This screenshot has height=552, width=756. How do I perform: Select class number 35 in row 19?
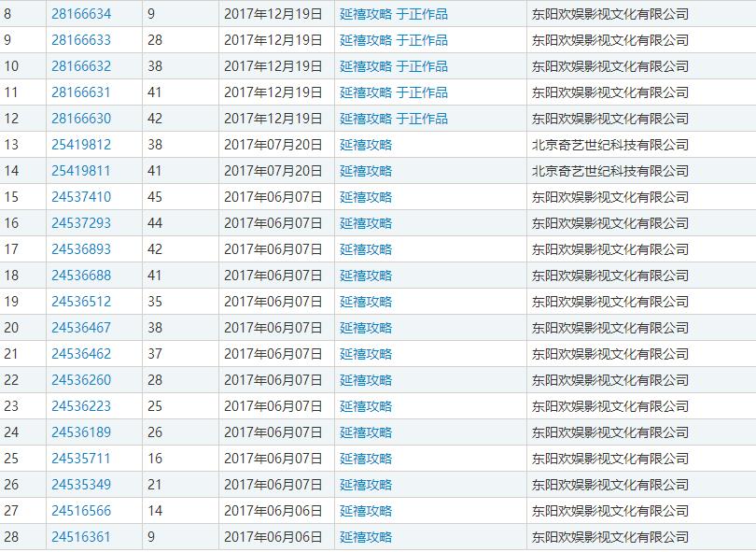tap(155, 302)
